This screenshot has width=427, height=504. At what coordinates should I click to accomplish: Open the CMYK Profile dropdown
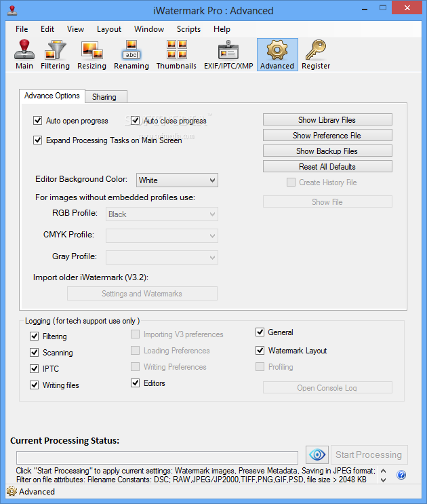[162, 235]
